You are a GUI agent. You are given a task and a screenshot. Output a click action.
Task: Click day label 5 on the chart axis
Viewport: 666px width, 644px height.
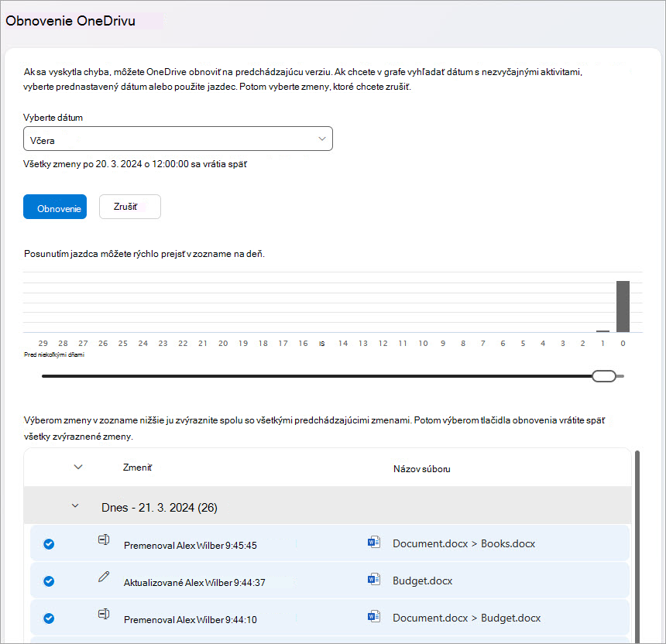point(523,344)
